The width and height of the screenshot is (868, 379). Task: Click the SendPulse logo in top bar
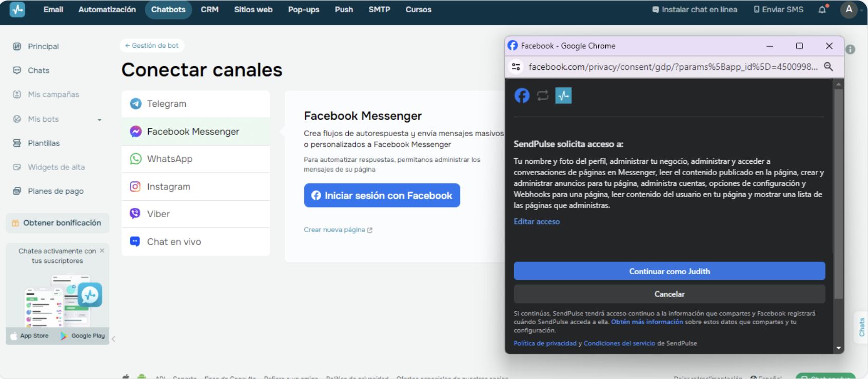tap(17, 9)
